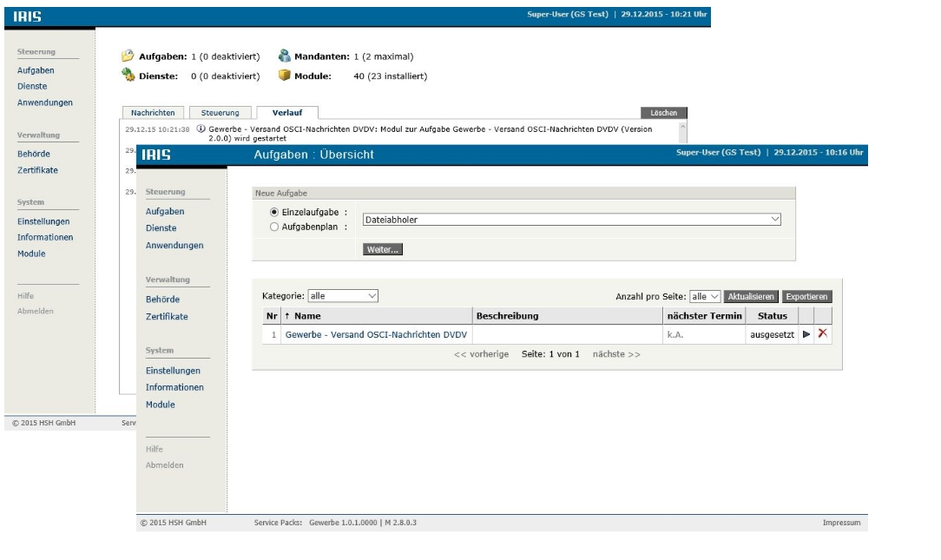Click the Löschen button above the log

coord(663,113)
